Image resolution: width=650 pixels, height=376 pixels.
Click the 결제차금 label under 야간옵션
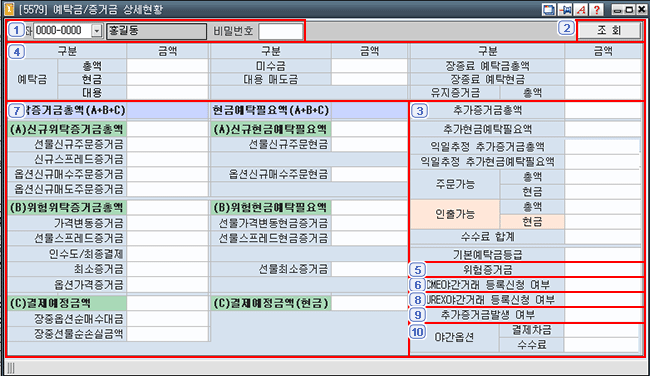[532, 330]
